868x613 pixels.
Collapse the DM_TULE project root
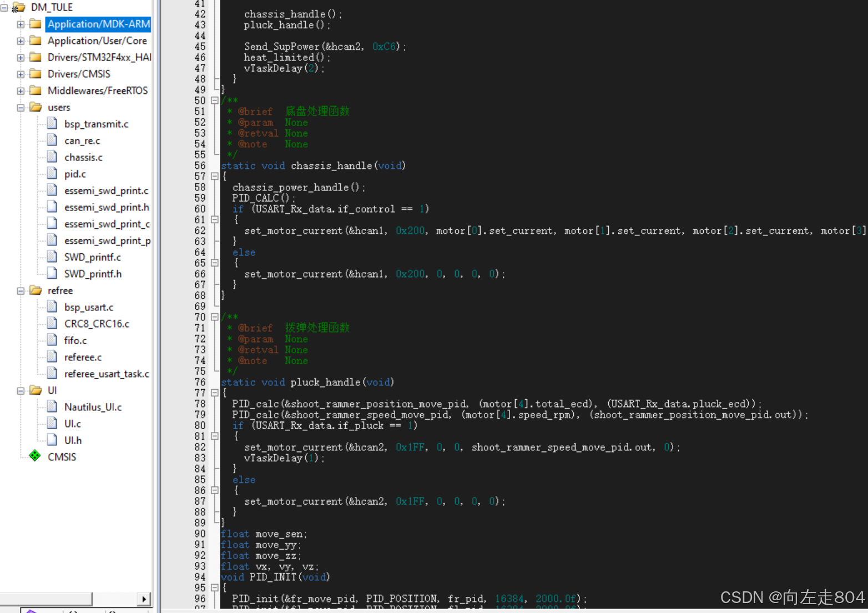click(x=4, y=8)
